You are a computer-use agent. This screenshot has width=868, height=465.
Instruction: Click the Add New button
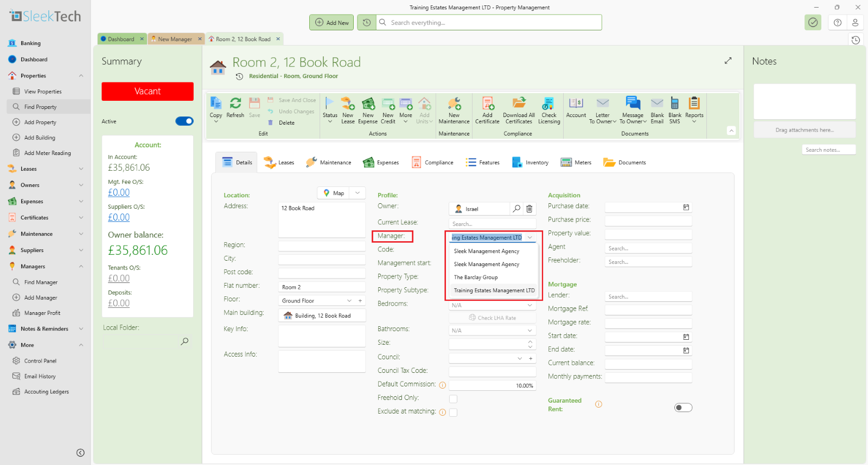click(331, 22)
